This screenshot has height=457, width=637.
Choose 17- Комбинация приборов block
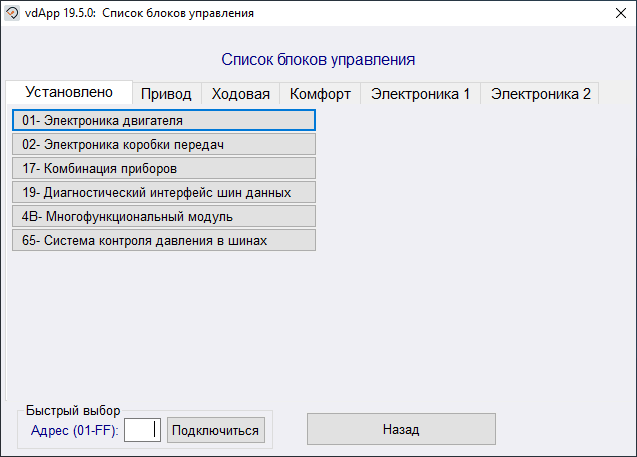click(164, 168)
